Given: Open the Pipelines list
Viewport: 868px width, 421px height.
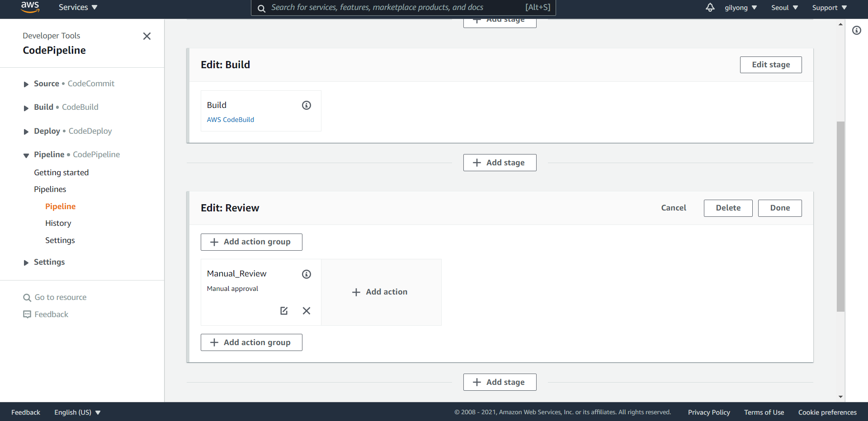Looking at the screenshot, I should click(x=50, y=189).
